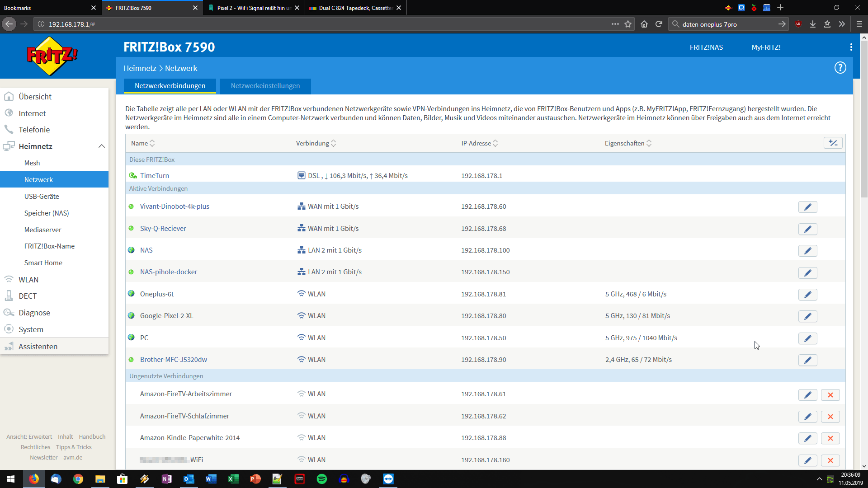
Task: Sort table by IP-Adresse column
Action: click(480, 143)
